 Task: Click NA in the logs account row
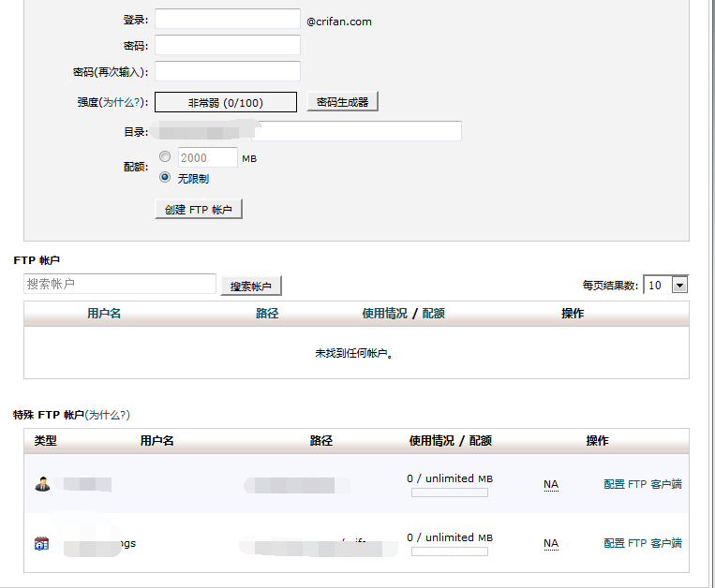(x=551, y=543)
